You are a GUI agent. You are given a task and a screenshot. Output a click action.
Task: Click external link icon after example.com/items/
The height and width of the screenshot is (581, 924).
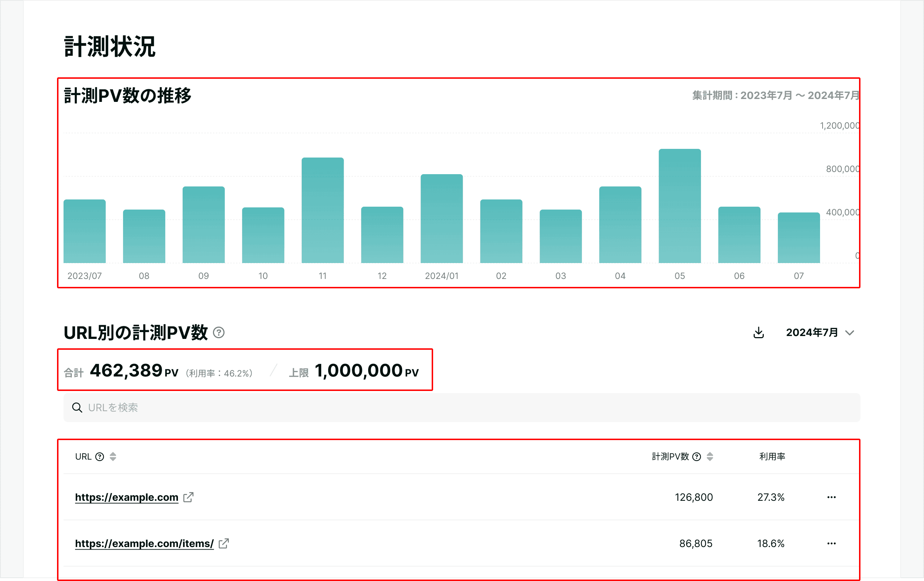pyautogui.click(x=224, y=543)
